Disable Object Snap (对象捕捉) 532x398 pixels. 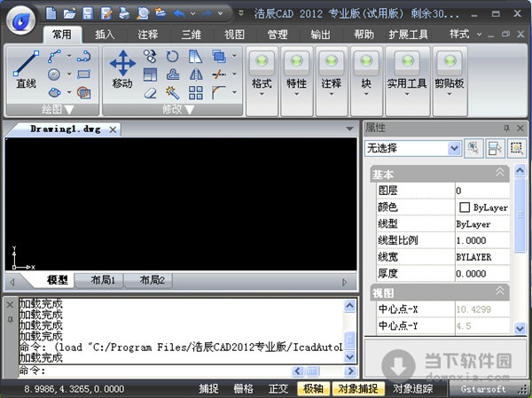358,388
